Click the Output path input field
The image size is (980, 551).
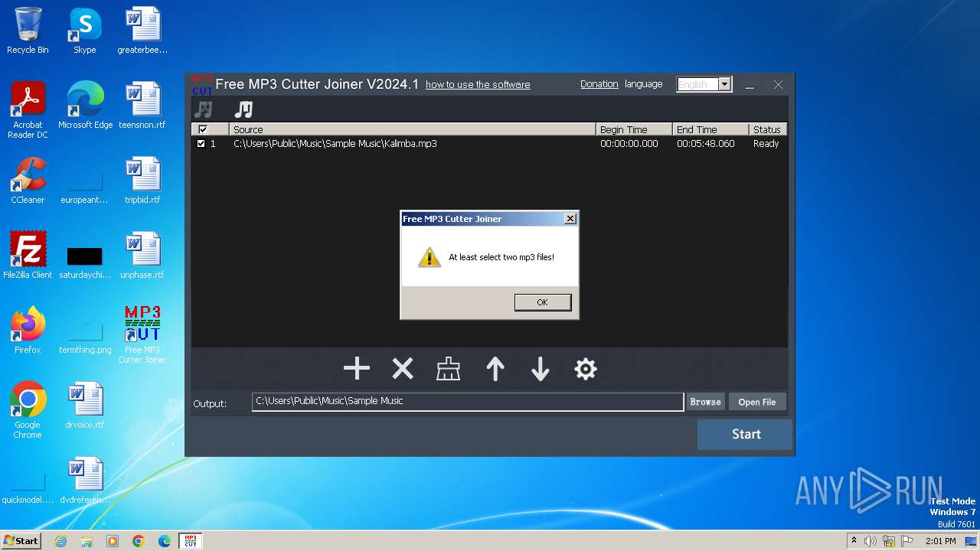coord(468,402)
